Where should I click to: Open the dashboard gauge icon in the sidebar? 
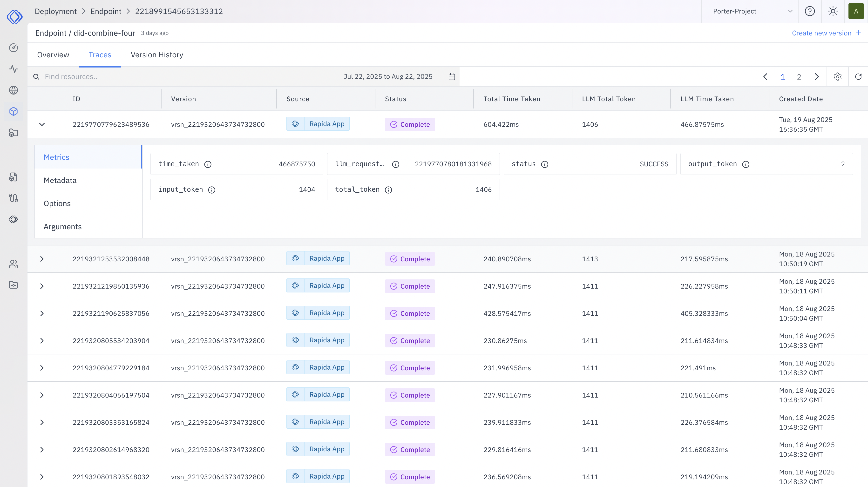pyautogui.click(x=14, y=48)
